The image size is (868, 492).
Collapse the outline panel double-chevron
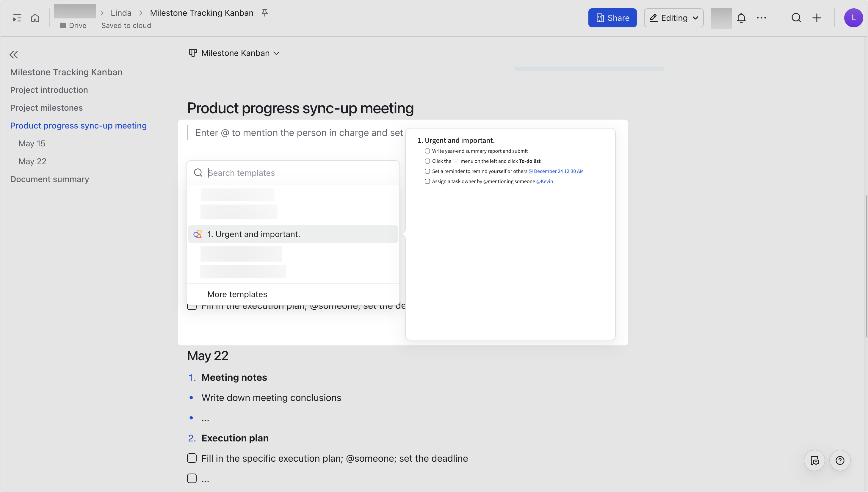14,55
